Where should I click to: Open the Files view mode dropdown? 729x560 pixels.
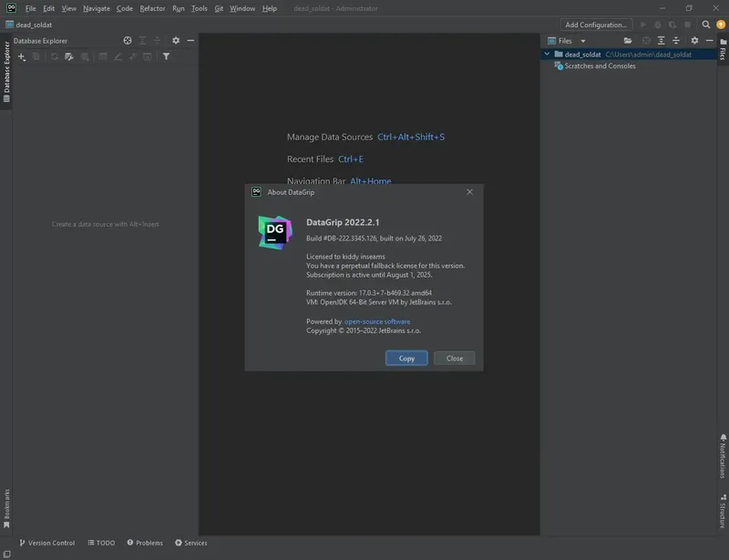point(582,41)
